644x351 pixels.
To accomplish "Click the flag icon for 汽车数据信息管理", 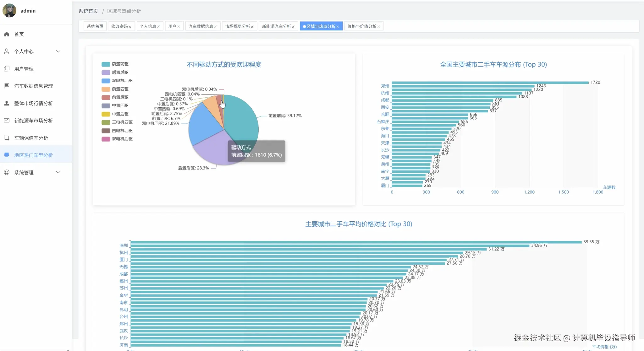I will click(7, 86).
